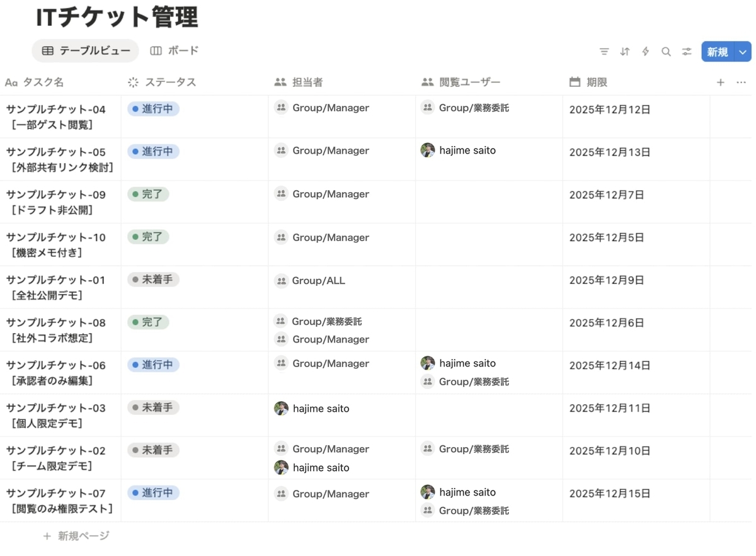This screenshot has height=556, width=756.
Task: Open the table options ellipsis icon
Action: [x=741, y=82]
